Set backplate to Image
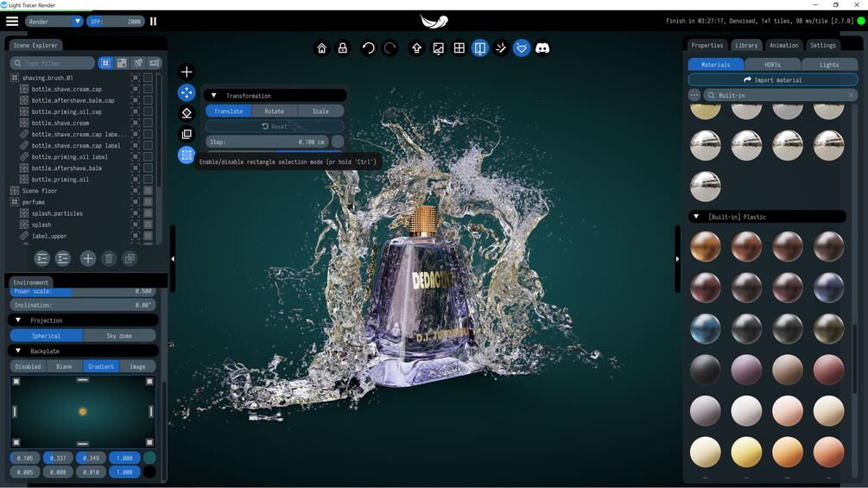 point(137,366)
